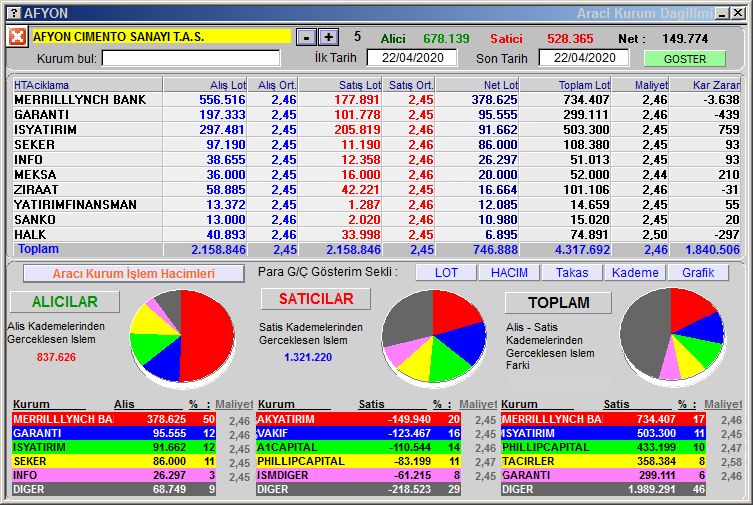Click the TOPLAM button
Image resolution: width=753 pixels, height=505 pixels.
click(559, 302)
